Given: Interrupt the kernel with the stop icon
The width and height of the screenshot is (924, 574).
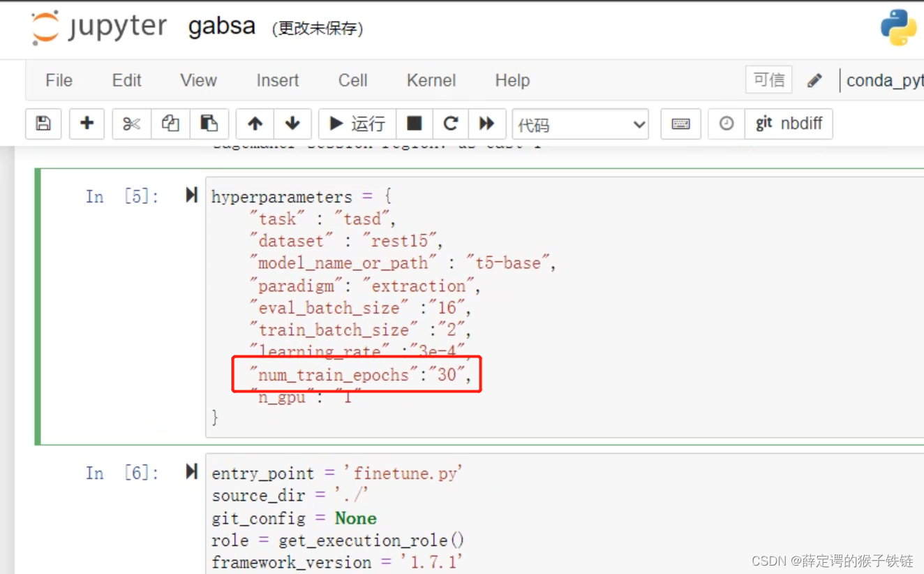Looking at the screenshot, I should 415,124.
